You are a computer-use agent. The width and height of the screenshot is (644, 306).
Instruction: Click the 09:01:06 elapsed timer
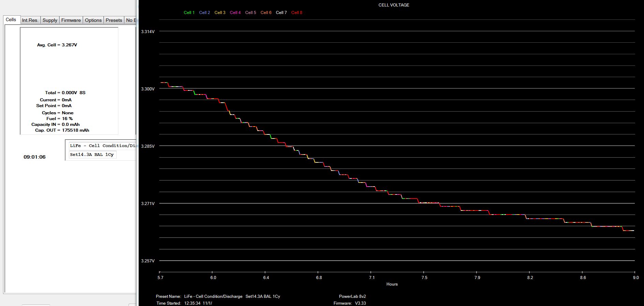34,157
